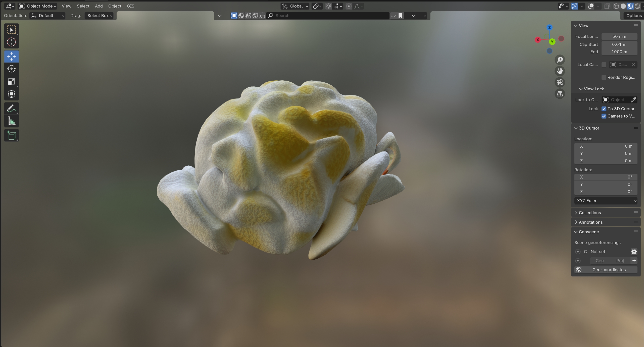Image resolution: width=644 pixels, height=347 pixels.
Task: Select the Scale tool
Action: tap(11, 81)
